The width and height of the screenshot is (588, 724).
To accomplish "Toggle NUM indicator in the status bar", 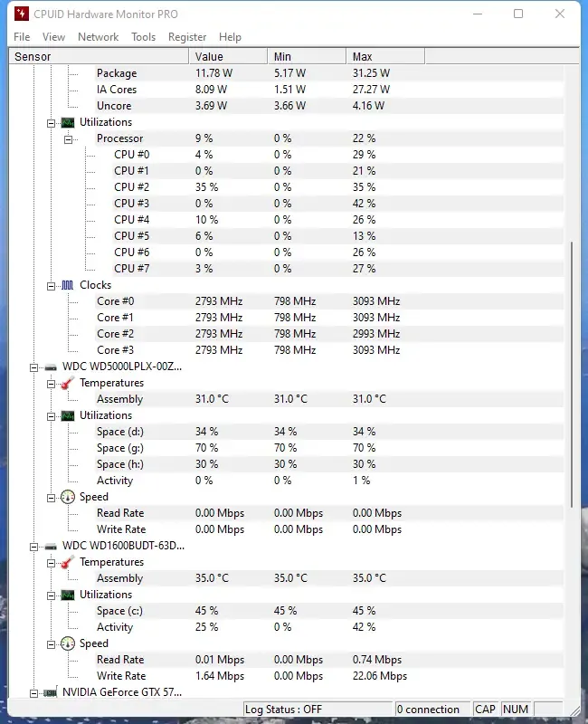I will (516, 709).
